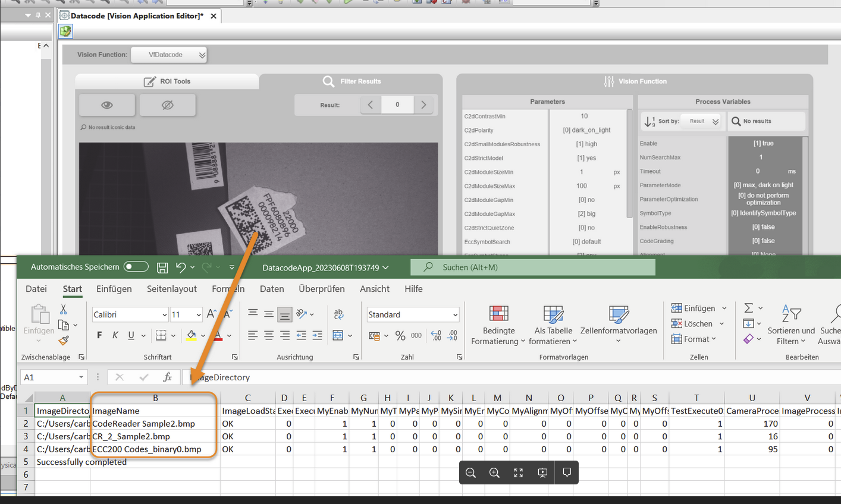Fit image to screen in viewer overlay
Screen dimensions: 841x504
[x=518, y=473]
